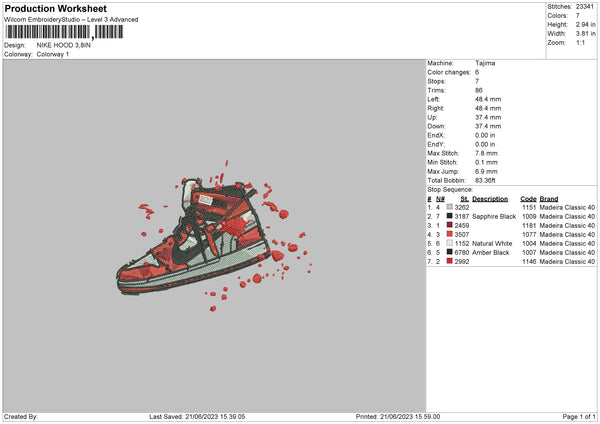Click the 'N#' column header
This screenshot has height=424, width=600.
coord(440,199)
